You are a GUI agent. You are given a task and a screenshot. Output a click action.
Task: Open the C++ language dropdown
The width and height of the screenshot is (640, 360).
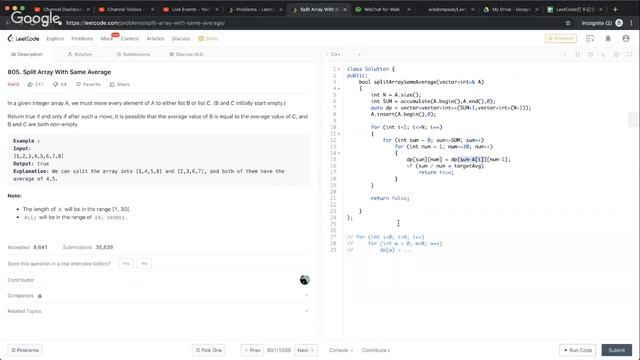345,54
